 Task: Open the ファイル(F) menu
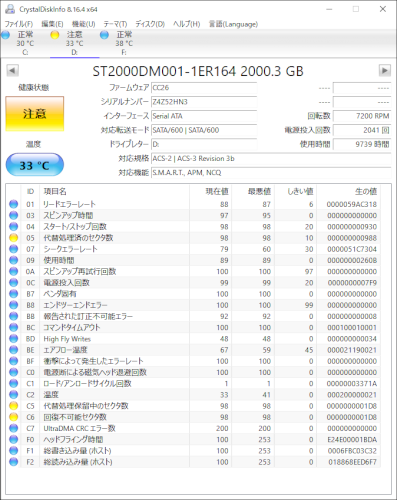[19, 24]
